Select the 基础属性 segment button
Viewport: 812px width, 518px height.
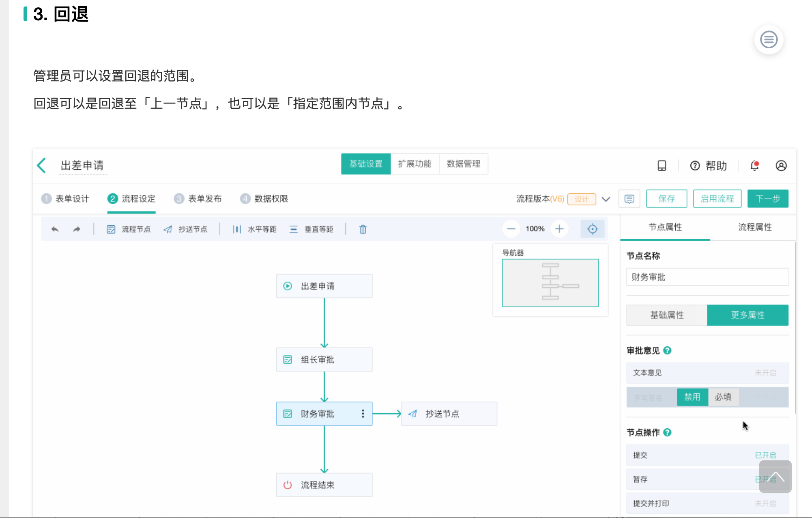[x=667, y=315]
